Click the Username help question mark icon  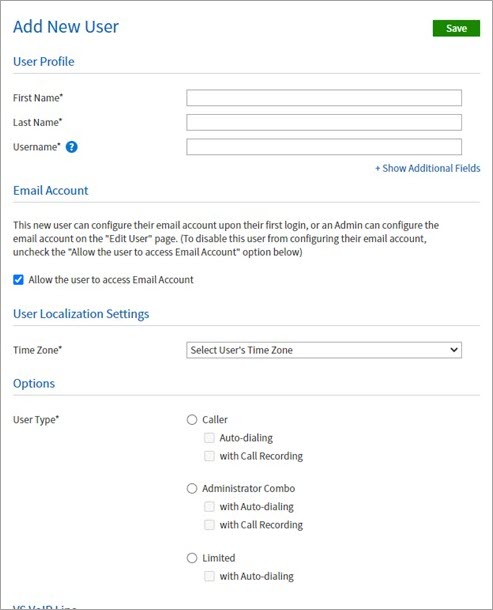(72, 147)
